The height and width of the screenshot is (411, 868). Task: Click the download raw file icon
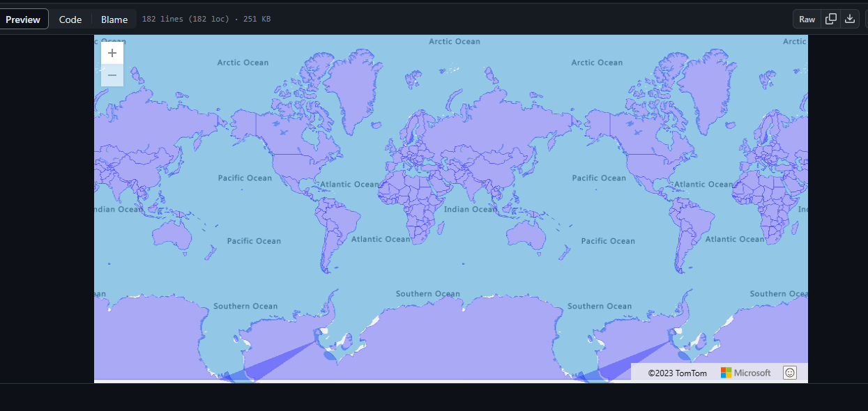tap(850, 19)
